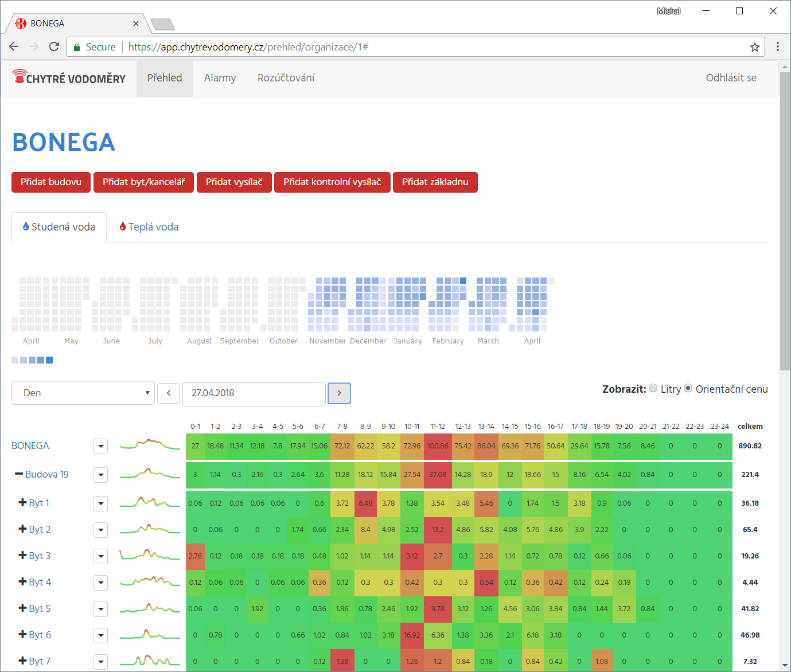Collapse the Budova 19 tree node
The height and width of the screenshot is (672, 791).
(19, 474)
